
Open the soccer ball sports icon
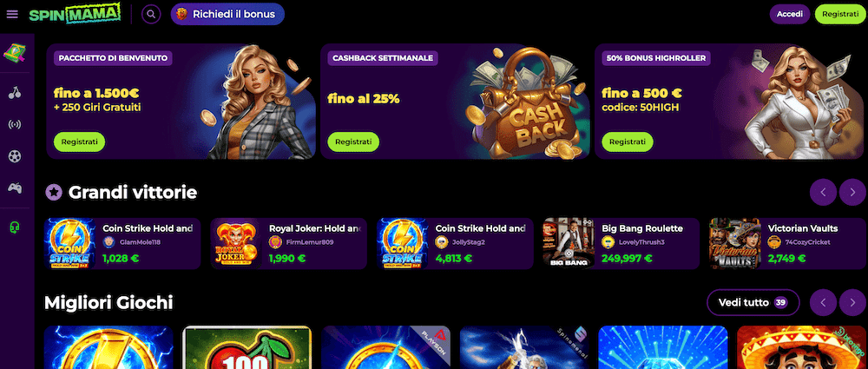pyautogui.click(x=15, y=156)
